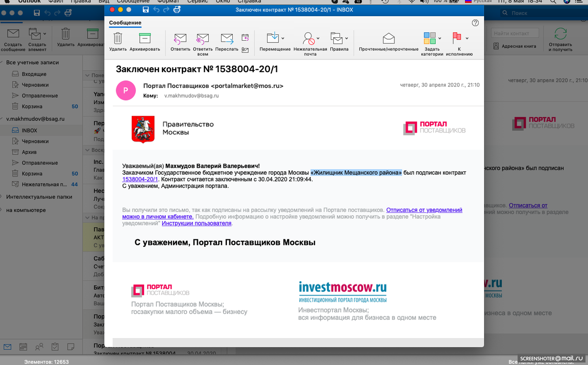Viewport: 588px width, 365px height.
Task: Select INBOX folder in sidebar
Action: 41,130
